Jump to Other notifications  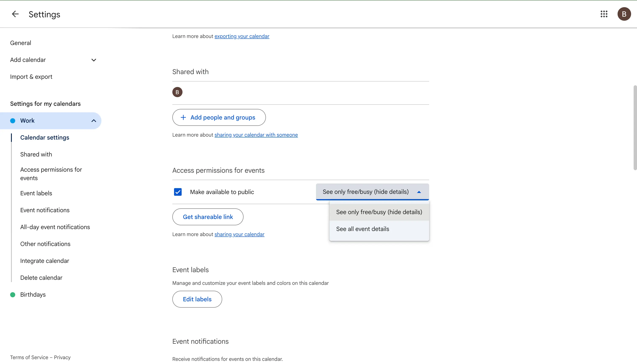click(45, 244)
